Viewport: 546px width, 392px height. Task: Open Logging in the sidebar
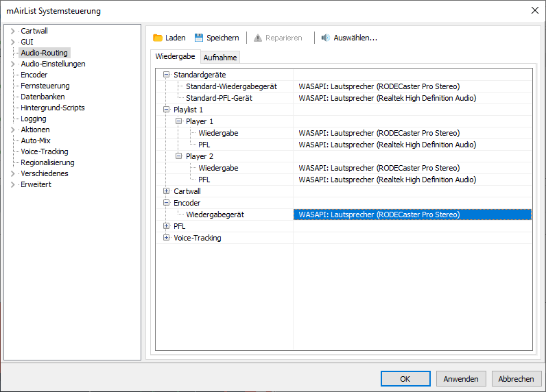[34, 119]
